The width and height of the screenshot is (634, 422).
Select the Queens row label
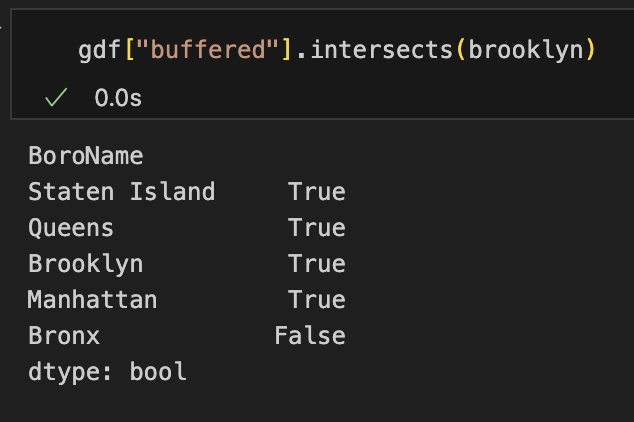pos(71,228)
